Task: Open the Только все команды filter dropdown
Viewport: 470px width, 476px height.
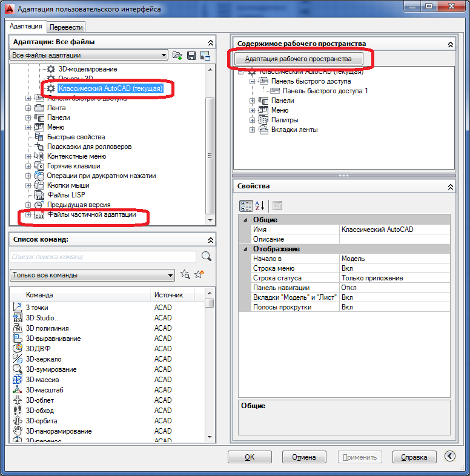Action: (170, 276)
